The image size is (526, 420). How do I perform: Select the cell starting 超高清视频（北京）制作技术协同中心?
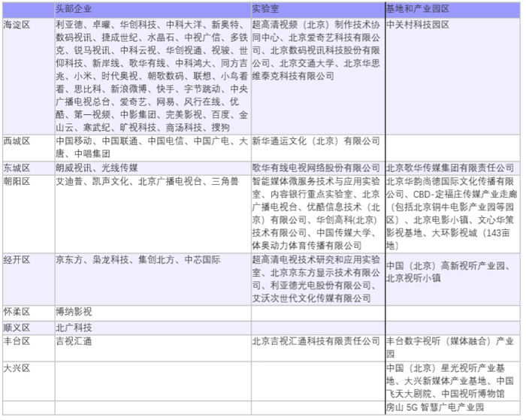(318, 76)
